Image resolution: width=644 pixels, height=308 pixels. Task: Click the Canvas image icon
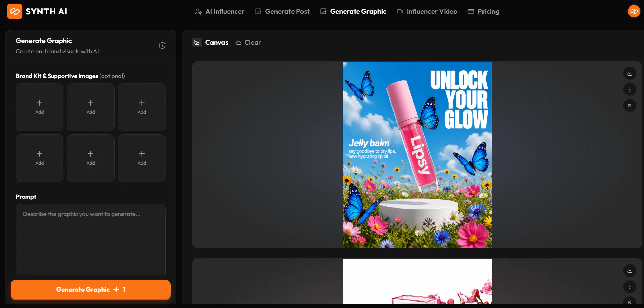click(197, 42)
